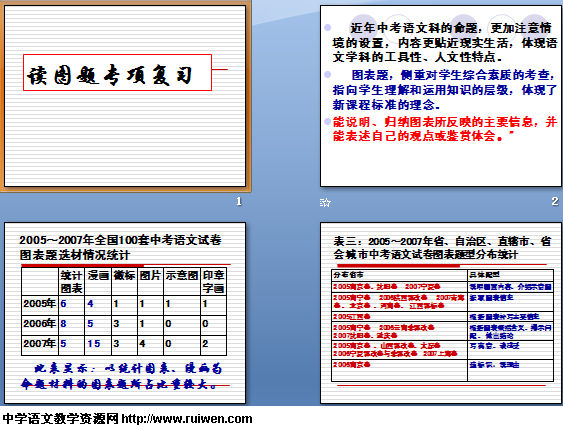Click the 2007年 row label in the table

pos(39,344)
